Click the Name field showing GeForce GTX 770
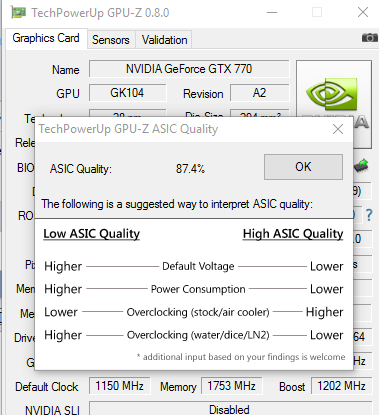 coord(189,69)
